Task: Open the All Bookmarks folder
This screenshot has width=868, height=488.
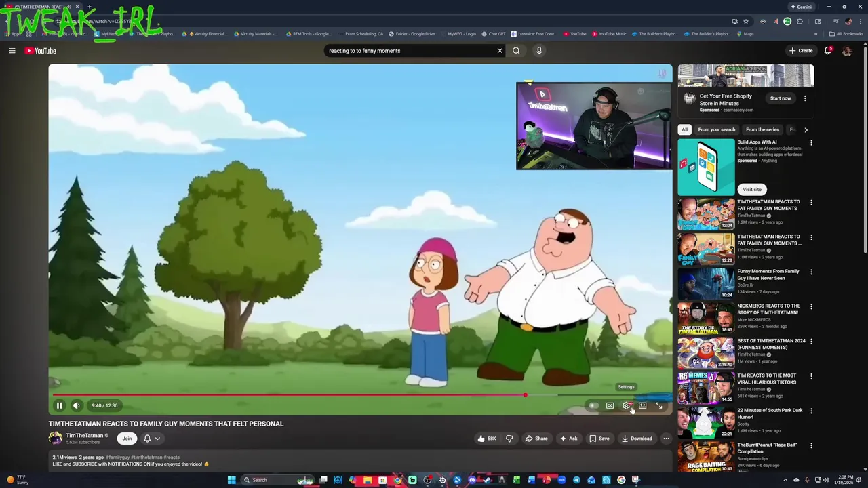Action: 846,34
